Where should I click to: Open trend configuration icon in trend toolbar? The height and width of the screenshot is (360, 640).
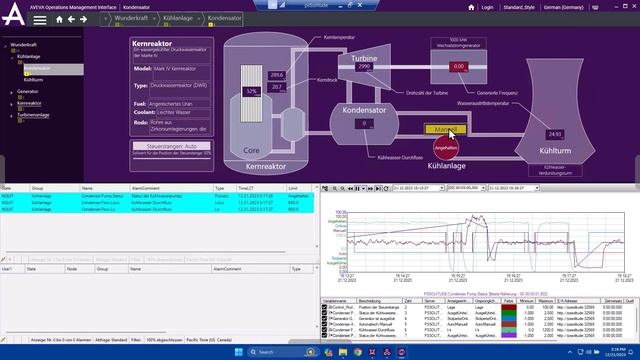325,188
